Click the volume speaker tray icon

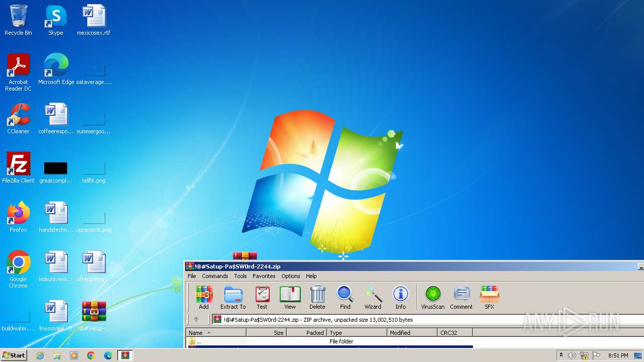point(572,355)
